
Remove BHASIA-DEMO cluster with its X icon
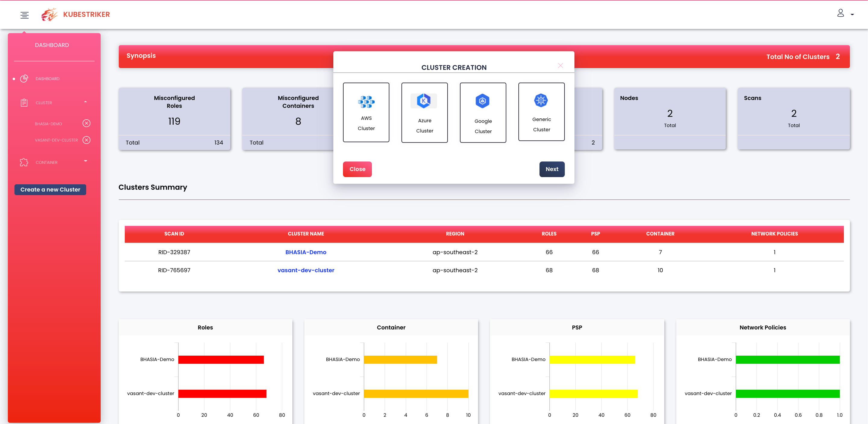tap(86, 123)
